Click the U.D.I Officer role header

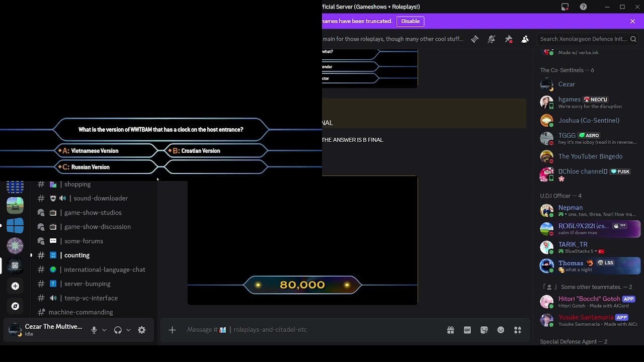[x=560, y=196]
